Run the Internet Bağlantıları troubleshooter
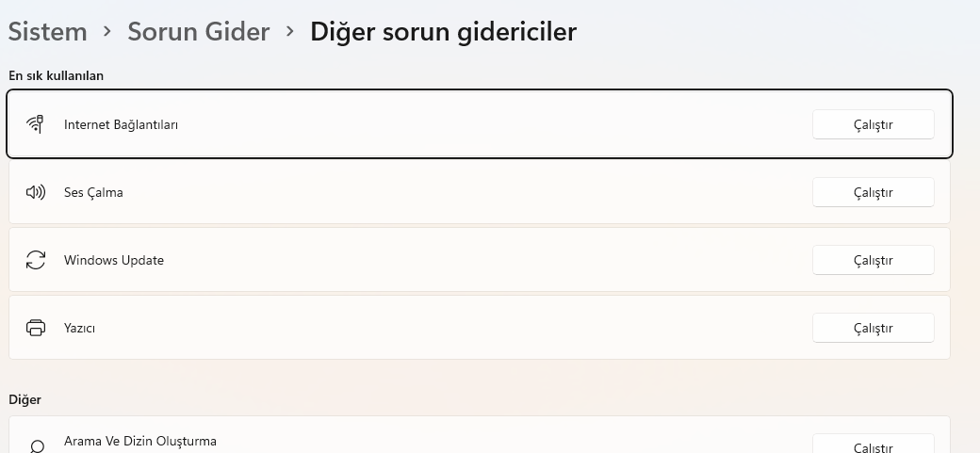This screenshot has width=980, height=453. pos(873,124)
